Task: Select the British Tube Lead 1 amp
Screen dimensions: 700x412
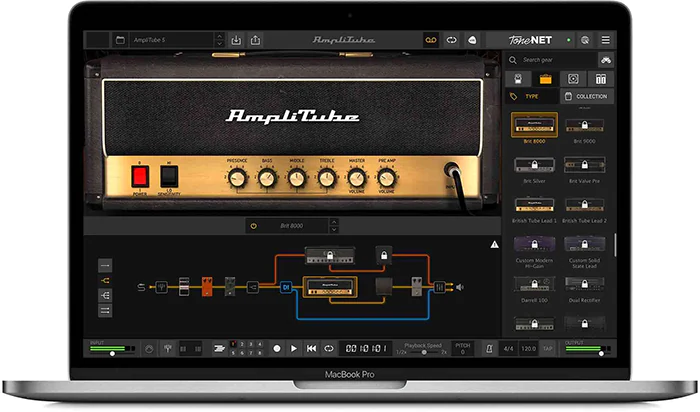Action: pyautogui.click(x=534, y=204)
